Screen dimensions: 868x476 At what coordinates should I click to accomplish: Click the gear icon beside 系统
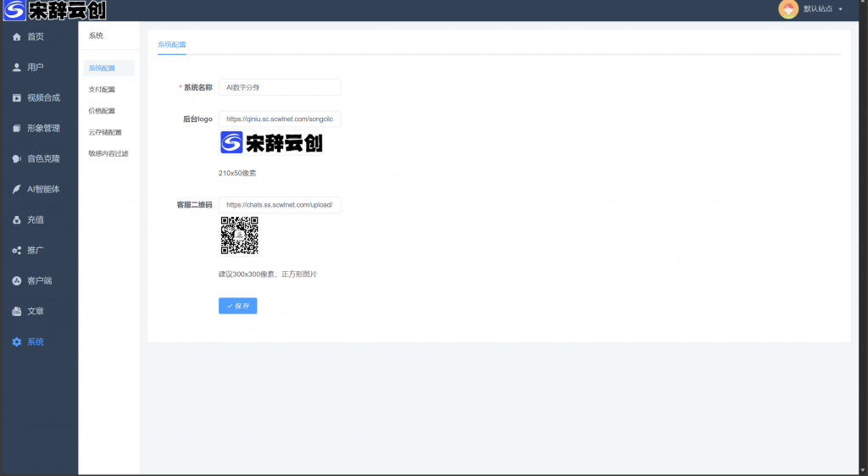click(x=17, y=342)
